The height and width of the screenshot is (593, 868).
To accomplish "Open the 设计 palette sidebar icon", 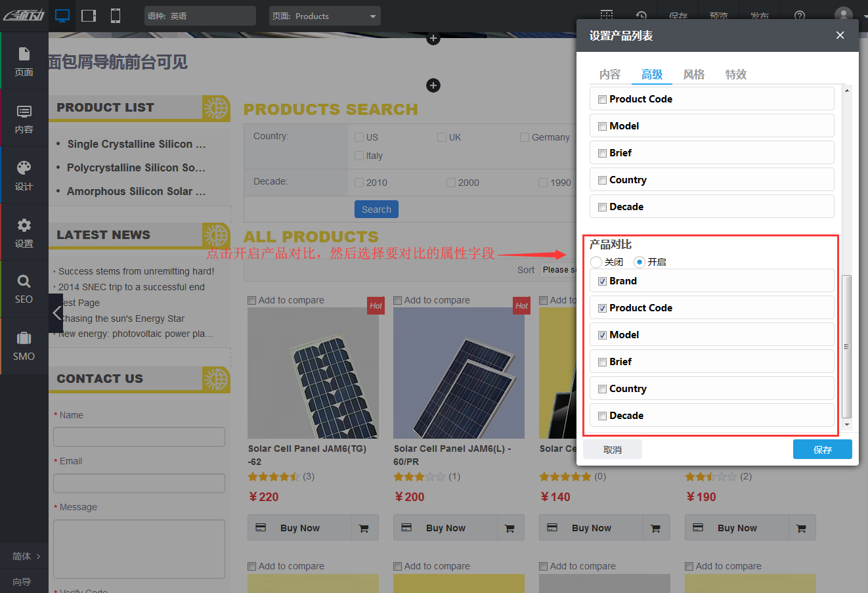I will pos(24,175).
